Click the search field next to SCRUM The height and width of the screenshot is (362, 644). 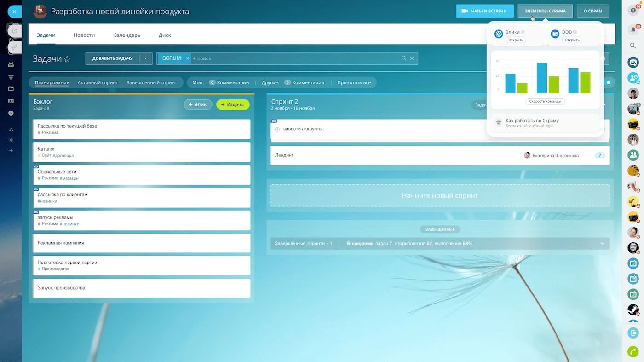point(294,58)
